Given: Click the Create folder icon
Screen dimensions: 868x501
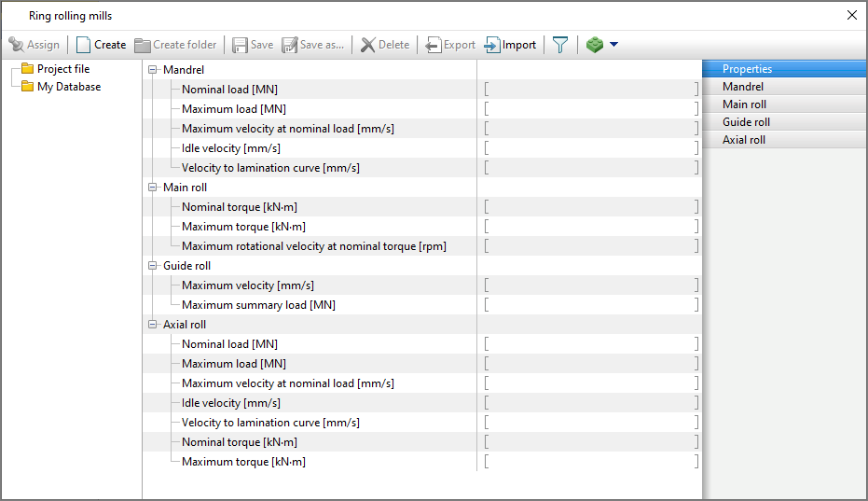Looking at the screenshot, I should tap(143, 45).
